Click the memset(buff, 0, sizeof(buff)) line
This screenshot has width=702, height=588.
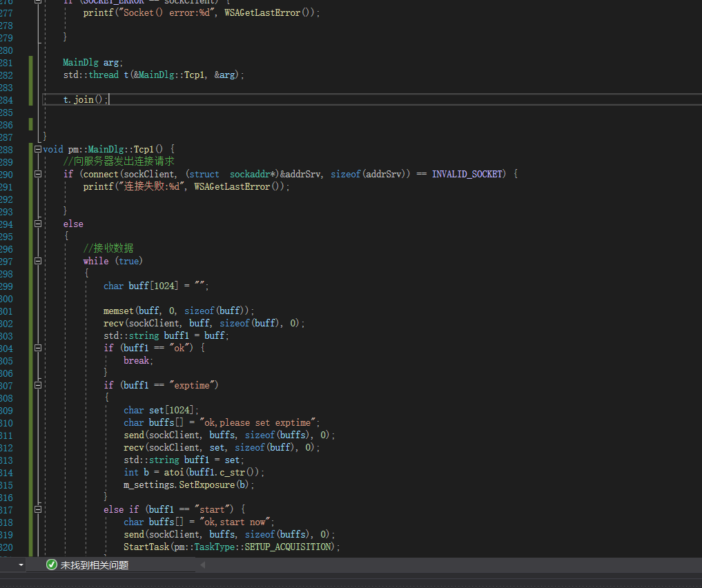tap(179, 311)
